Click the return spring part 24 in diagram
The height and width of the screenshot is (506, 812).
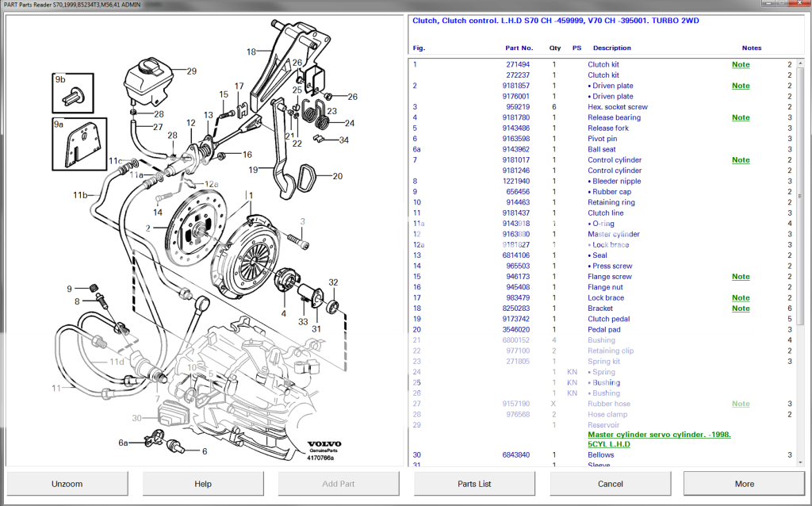(323, 119)
